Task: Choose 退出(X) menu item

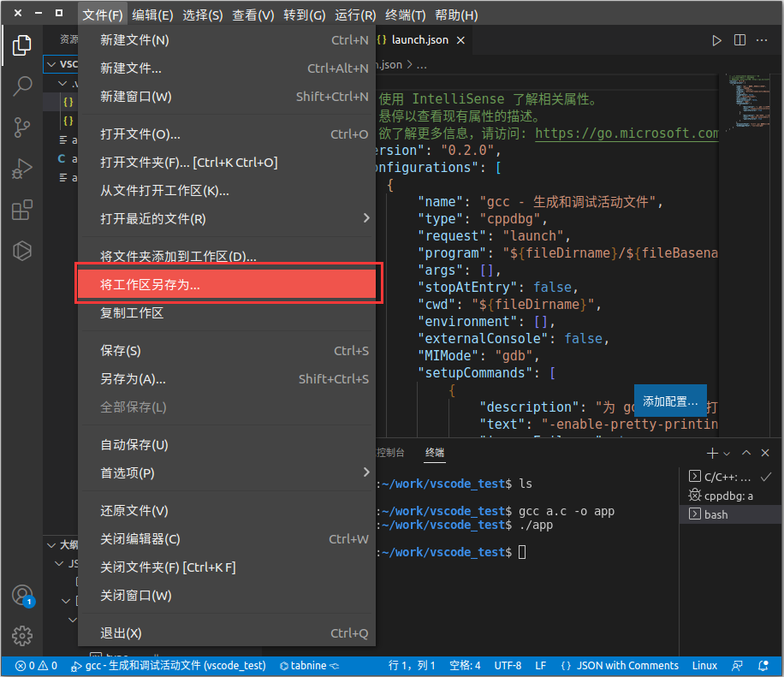Action: tap(227, 633)
